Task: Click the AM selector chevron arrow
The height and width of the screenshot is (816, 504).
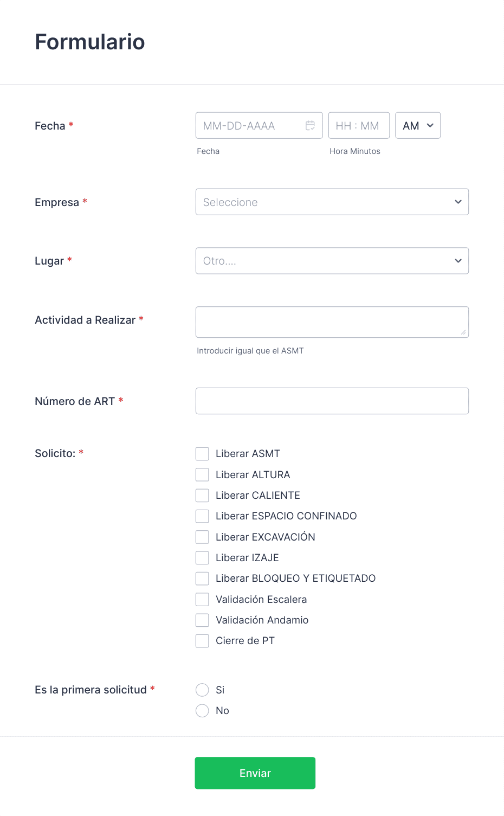Action: coord(430,125)
